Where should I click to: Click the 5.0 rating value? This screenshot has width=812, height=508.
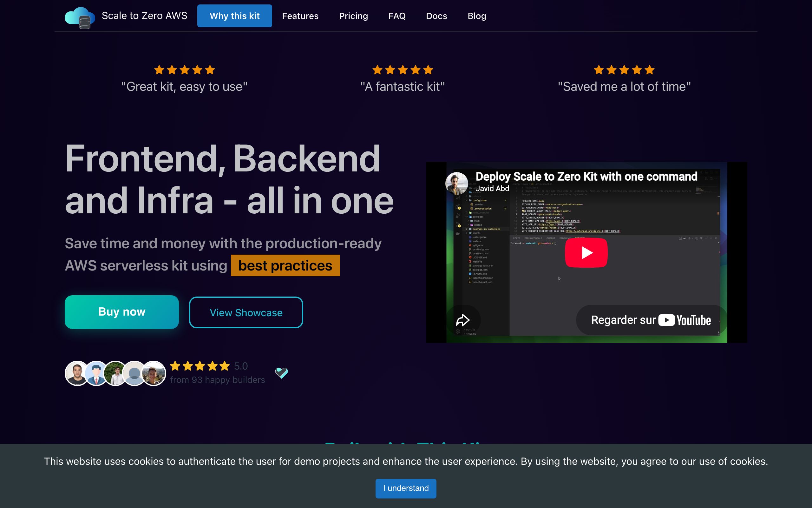241,366
